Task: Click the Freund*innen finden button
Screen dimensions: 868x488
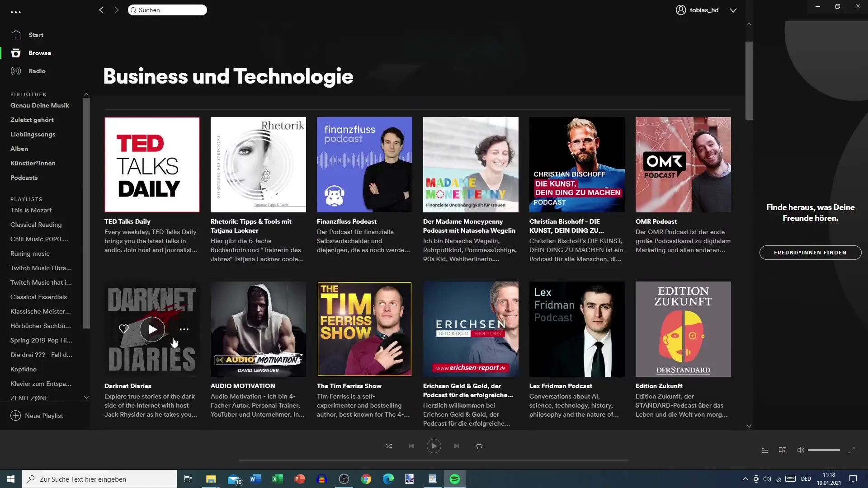Action: click(x=810, y=253)
